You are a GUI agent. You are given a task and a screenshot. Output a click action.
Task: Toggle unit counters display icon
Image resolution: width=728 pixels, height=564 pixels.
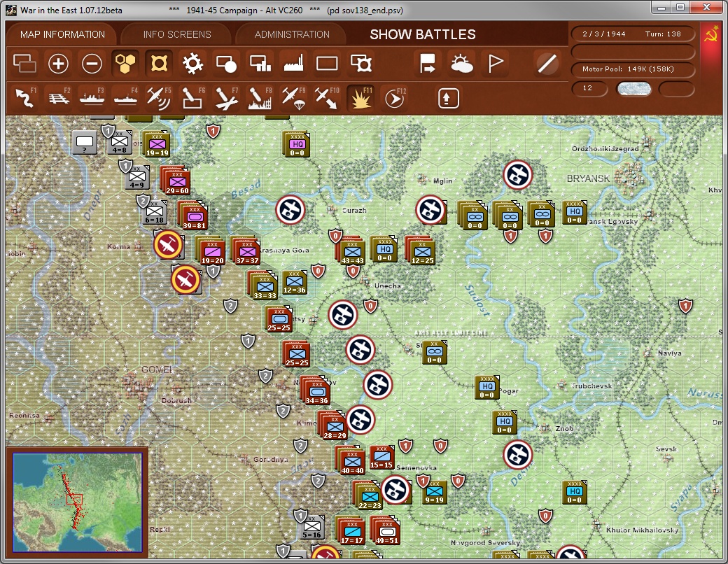coord(24,64)
